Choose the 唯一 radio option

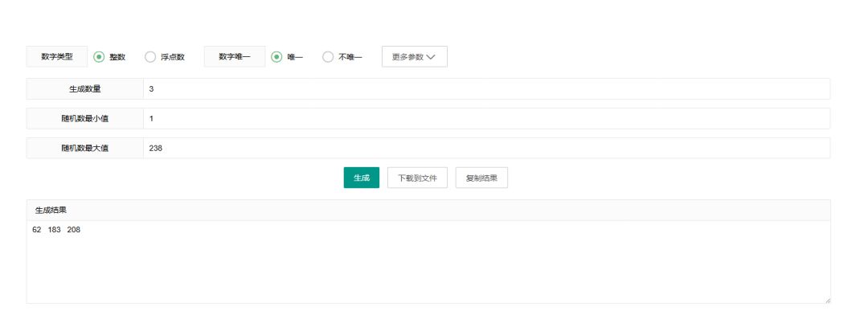(x=276, y=56)
